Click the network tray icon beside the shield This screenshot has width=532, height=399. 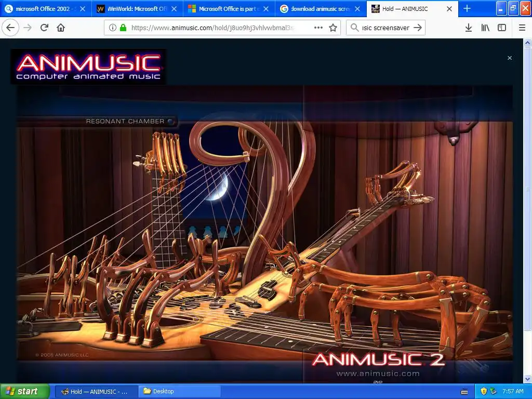tap(494, 391)
